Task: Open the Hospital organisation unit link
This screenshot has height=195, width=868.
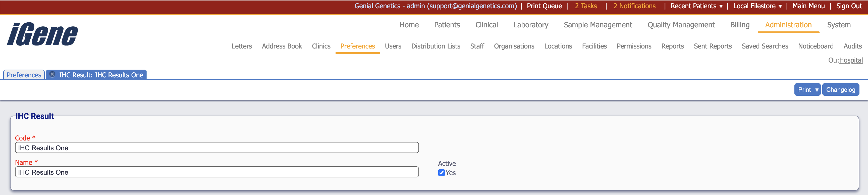Action: [x=850, y=60]
